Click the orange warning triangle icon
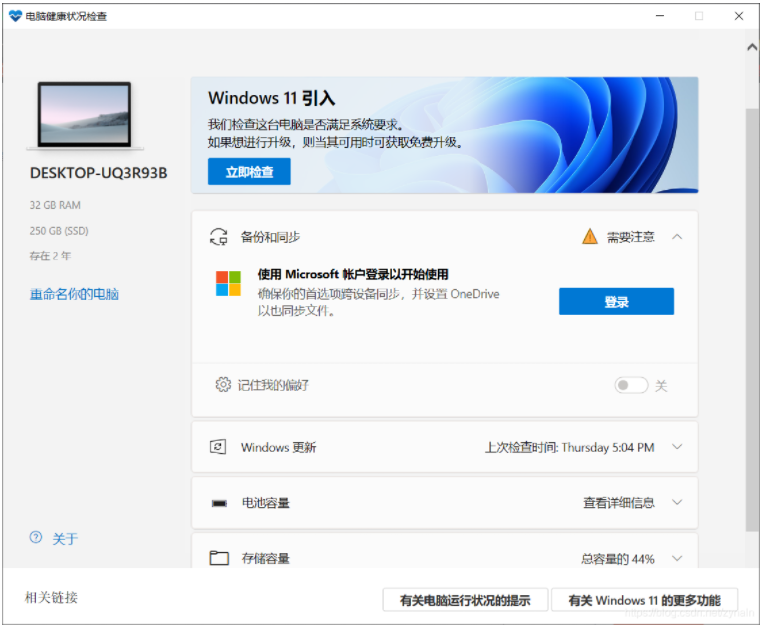Viewport: 763px width, 628px height. pyautogui.click(x=590, y=237)
